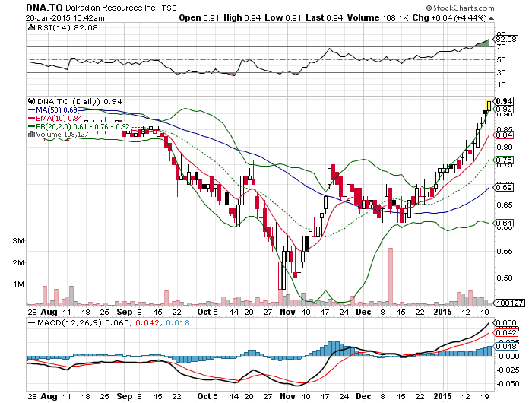The width and height of the screenshot is (532, 403).
Task: Click the Chg +0.04 (+4.44%) value
Action: 450,18
